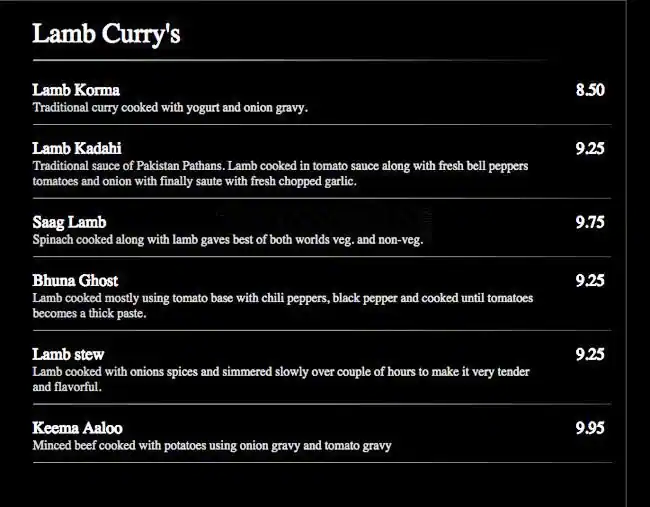Click the Lamb Curry's section heading
Viewport: 650px width, 507px height.
click(x=106, y=34)
